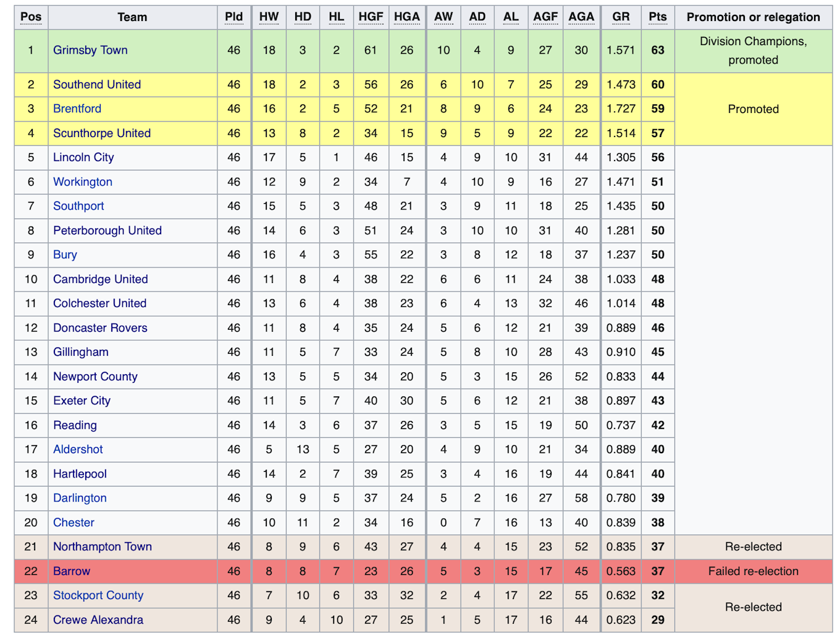Select Southend United's 60 points value
This screenshot has width=840, height=644.
(658, 85)
